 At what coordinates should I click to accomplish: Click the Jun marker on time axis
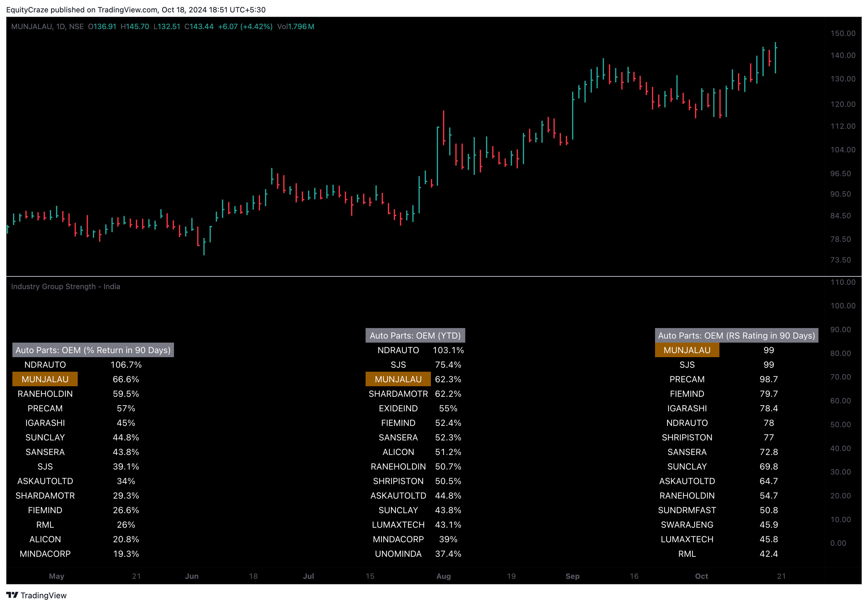192,576
